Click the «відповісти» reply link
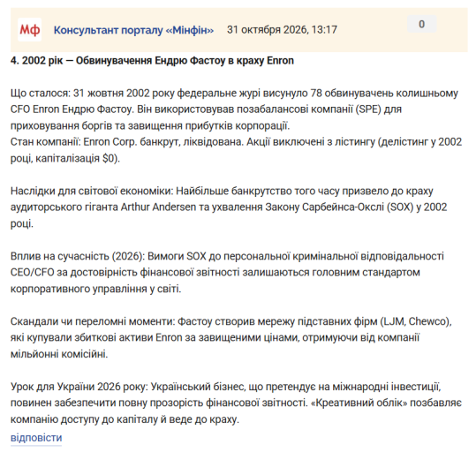476x452 pixels. 36,438
